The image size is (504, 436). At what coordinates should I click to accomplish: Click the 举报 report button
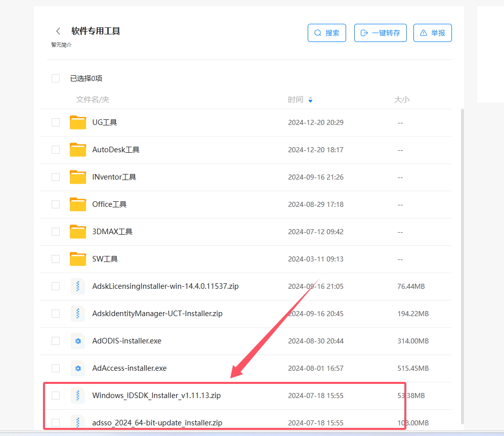(432, 33)
